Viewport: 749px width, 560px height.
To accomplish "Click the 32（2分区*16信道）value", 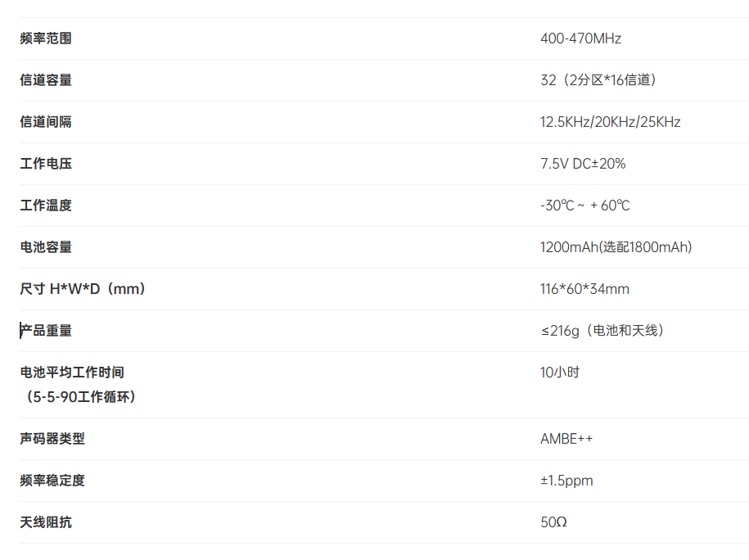I will click(598, 79).
